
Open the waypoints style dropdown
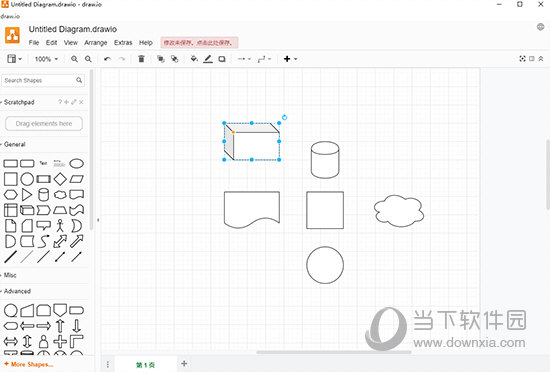tap(264, 59)
